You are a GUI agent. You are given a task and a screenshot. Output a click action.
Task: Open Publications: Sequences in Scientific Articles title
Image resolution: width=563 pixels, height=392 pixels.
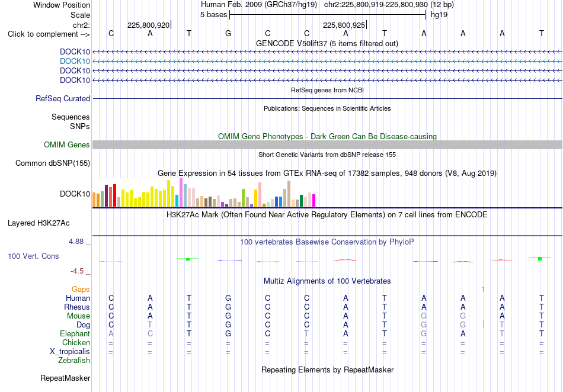pyautogui.click(x=327, y=108)
